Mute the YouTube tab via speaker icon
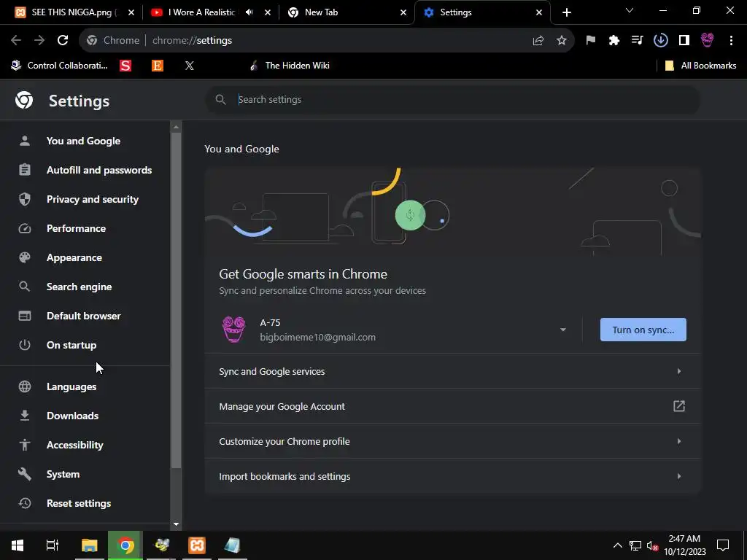747x560 pixels. [249, 12]
